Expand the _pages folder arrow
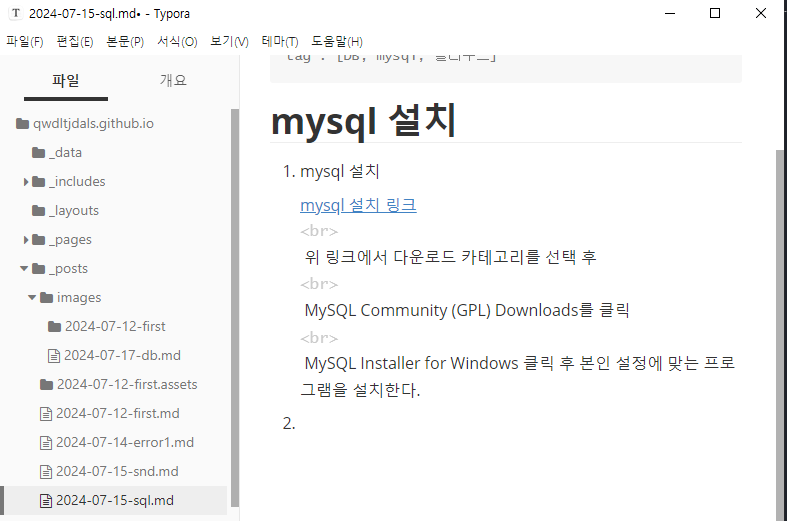The width and height of the screenshot is (787, 521). coord(26,240)
